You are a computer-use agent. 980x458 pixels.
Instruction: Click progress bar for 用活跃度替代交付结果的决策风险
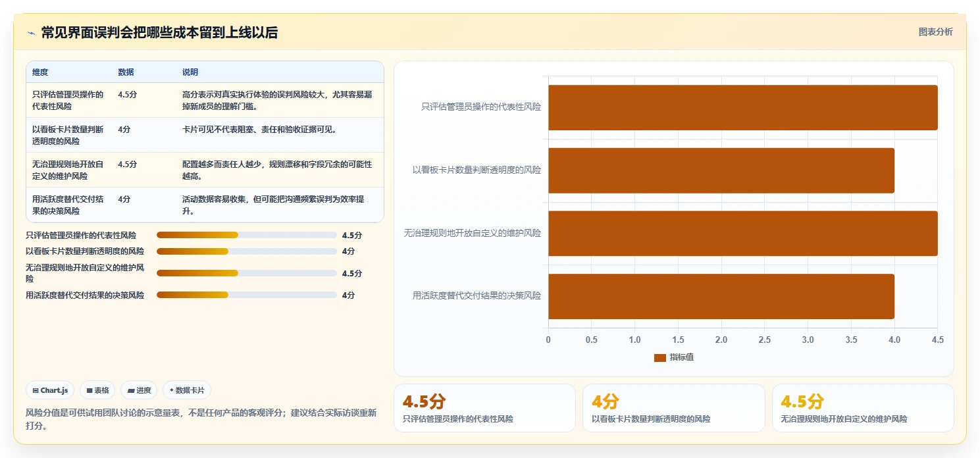click(247, 295)
